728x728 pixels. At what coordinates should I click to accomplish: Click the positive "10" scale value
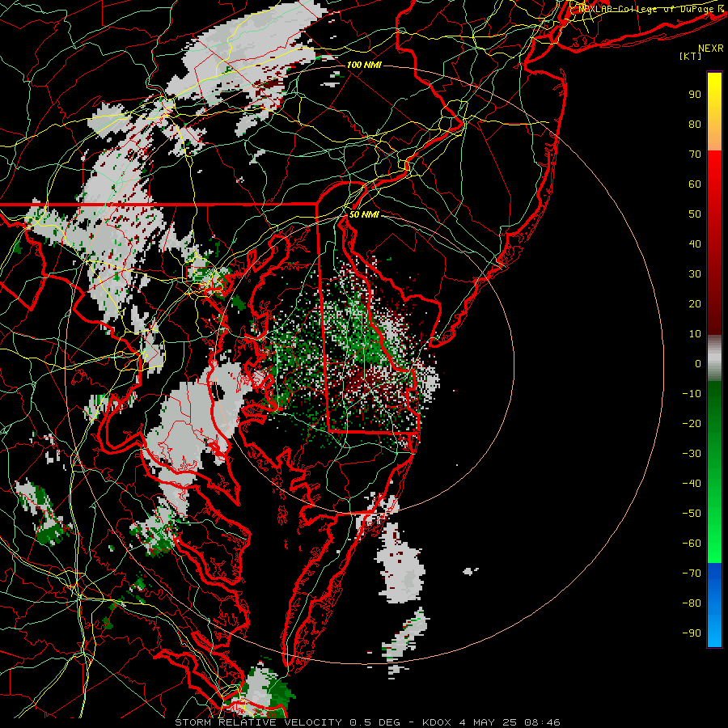click(695, 334)
